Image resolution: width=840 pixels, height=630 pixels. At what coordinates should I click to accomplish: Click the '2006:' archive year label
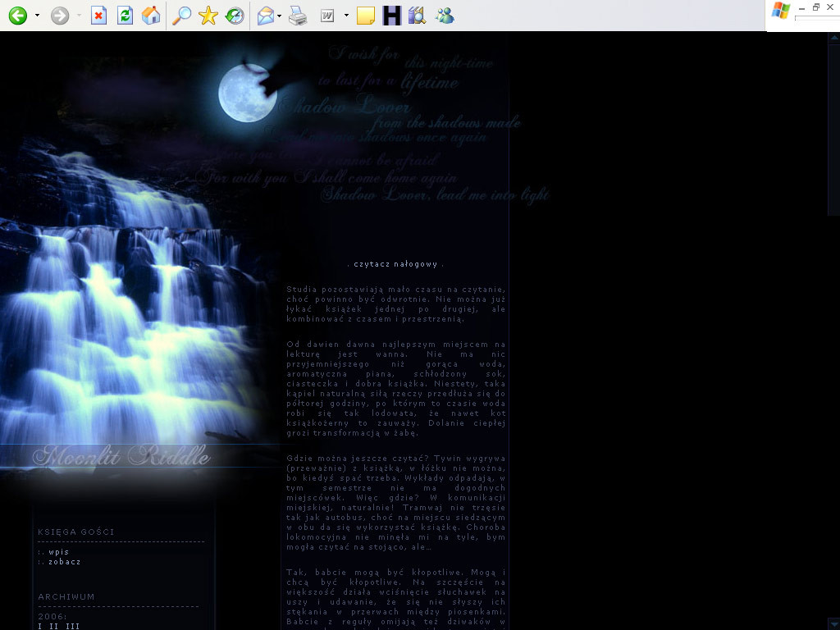click(x=52, y=617)
